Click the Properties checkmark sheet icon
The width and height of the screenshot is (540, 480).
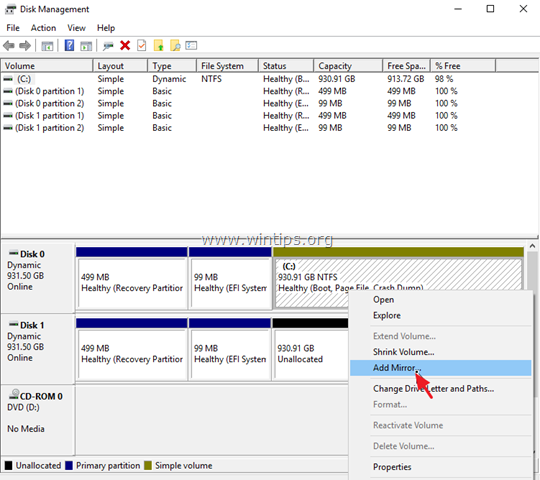coord(142,45)
